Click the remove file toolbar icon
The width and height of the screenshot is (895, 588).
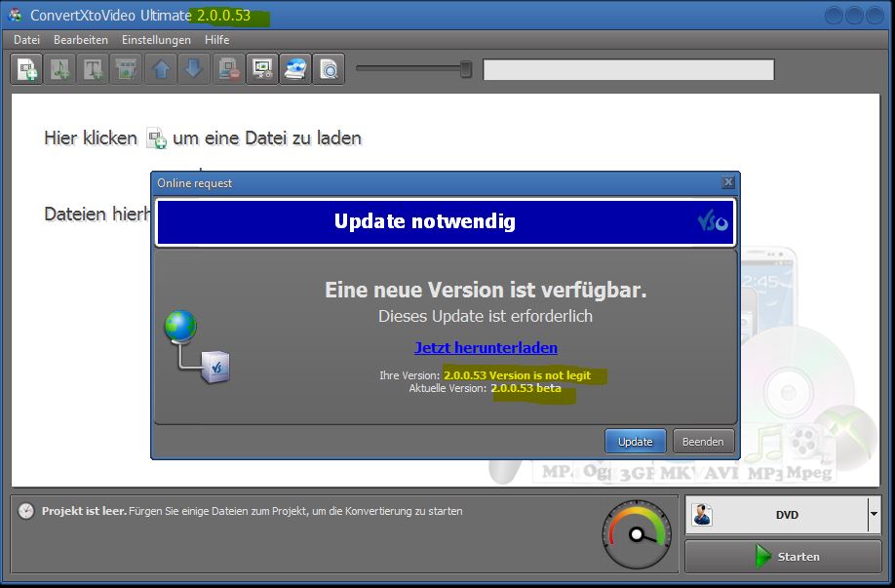pyautogui.click(x=229, y=69)
